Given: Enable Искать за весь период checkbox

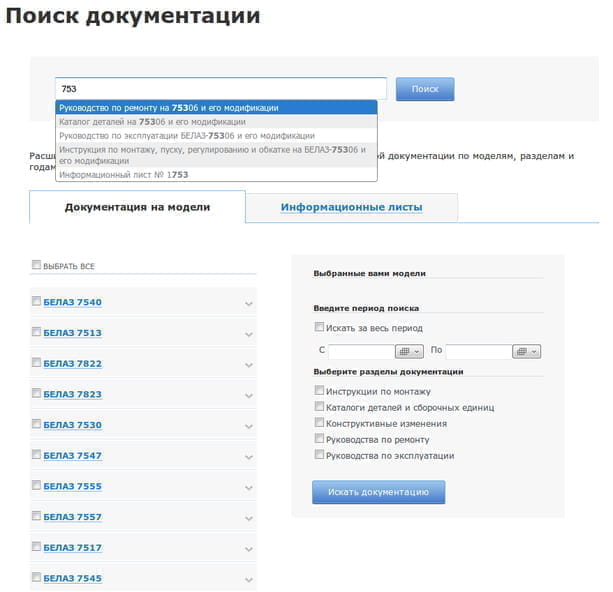Looking at the screenshot, I should 319,326.
